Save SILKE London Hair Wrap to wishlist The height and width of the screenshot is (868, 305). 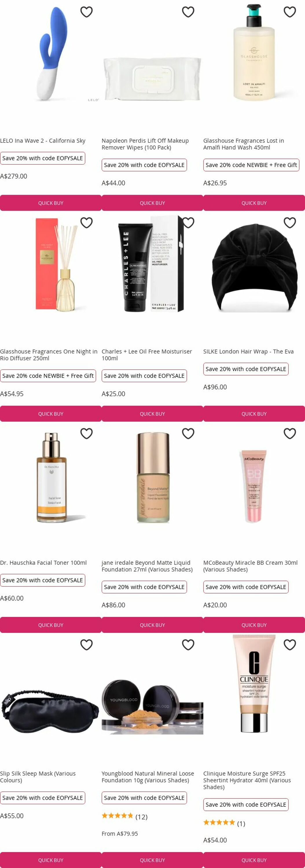[290, 223]
